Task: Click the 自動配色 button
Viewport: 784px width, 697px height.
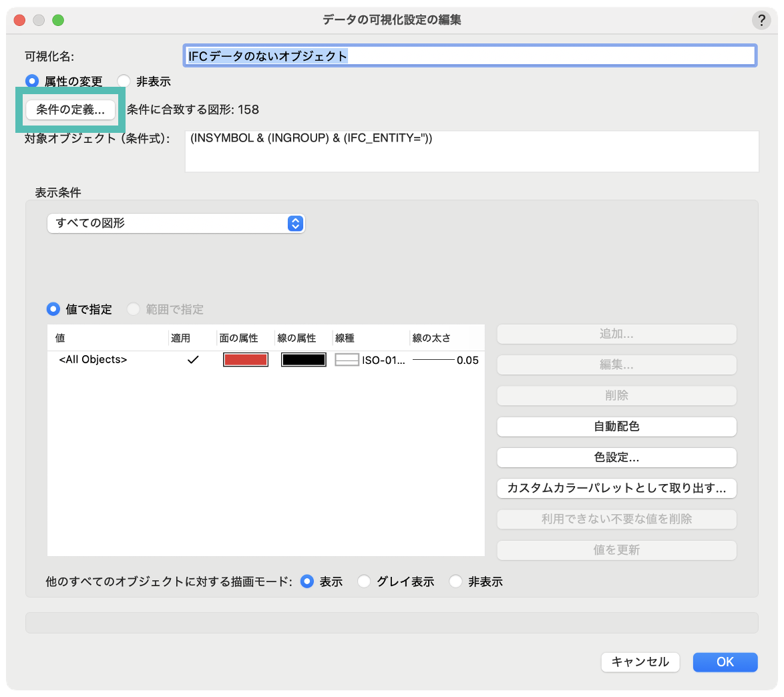Action: 616,427
